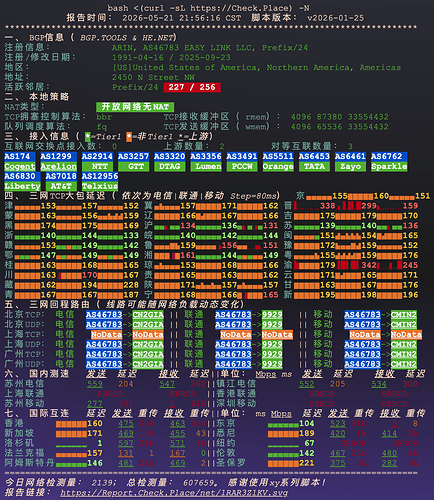The height and width of the screenshot is (500, 434).
Task: Click the Telxius label
Action: 100,186
